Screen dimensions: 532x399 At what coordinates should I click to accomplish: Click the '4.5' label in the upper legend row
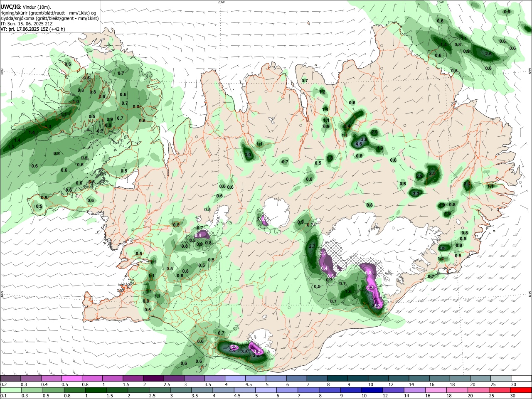249,384
